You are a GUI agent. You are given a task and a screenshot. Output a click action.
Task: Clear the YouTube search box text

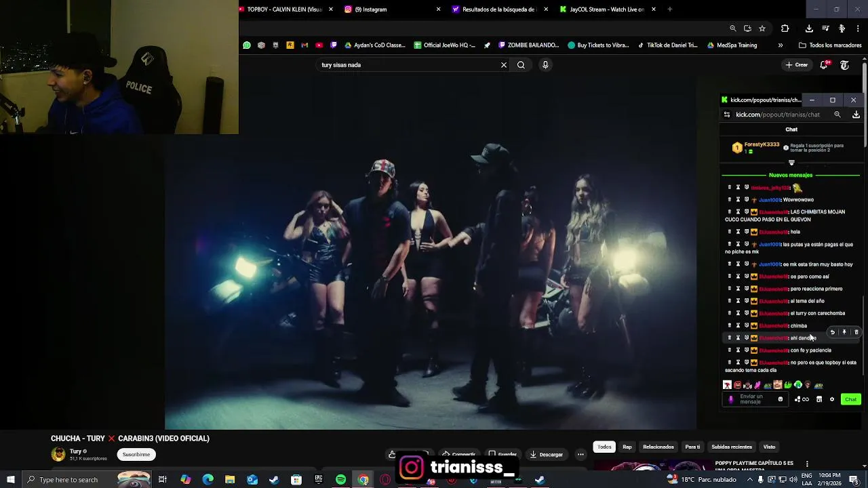coord(504,65)
